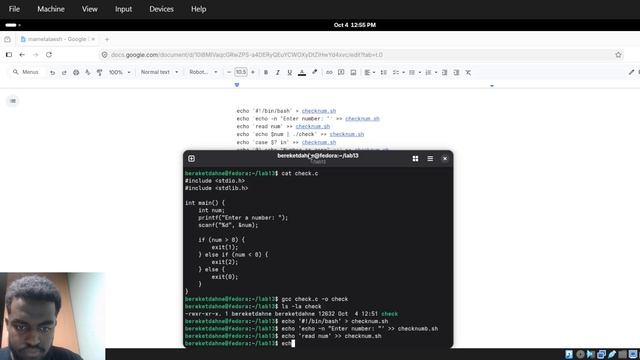View site information icon in address bar
Image resolution: width=640 pixels, height=360 pixels.
point(104,55)
